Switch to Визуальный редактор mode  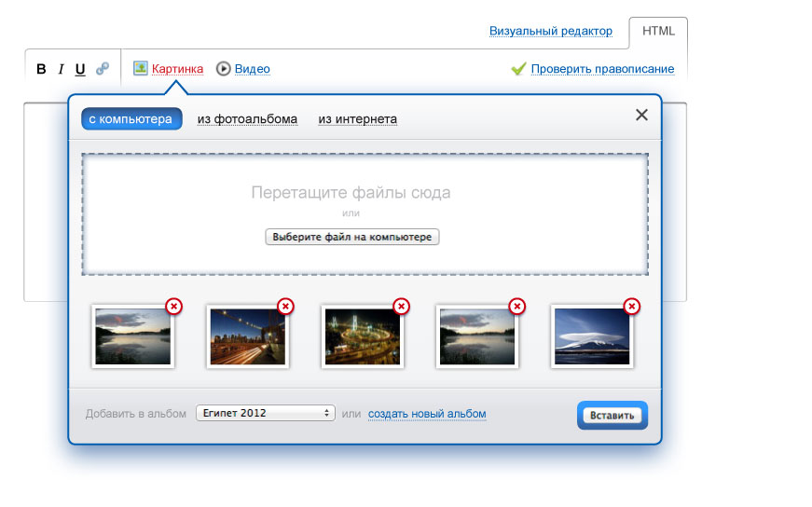point(550,32)
